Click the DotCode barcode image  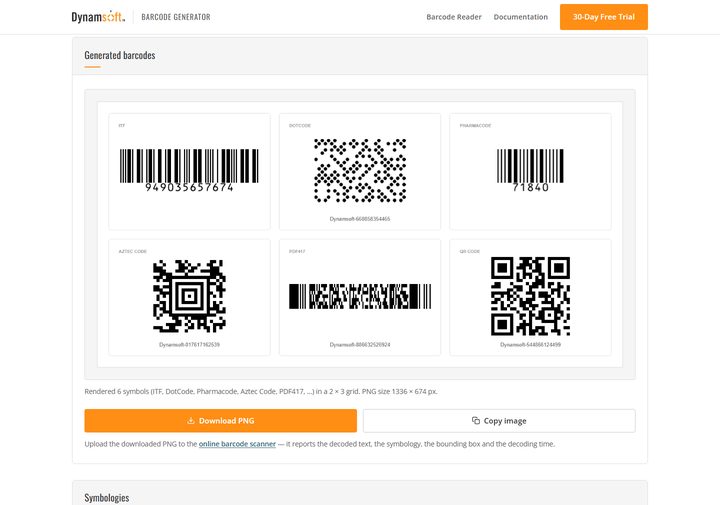point(360,170)
